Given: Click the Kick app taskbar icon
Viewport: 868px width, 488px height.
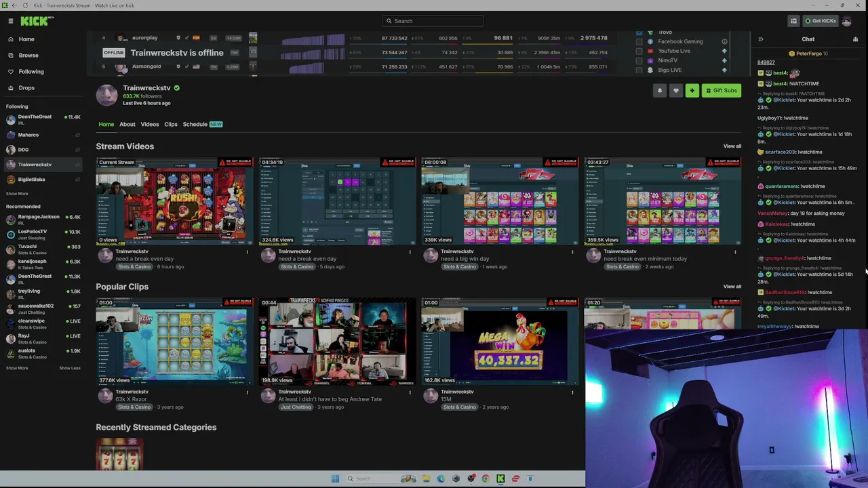Looking at the screenshot, I should point(500,479).
